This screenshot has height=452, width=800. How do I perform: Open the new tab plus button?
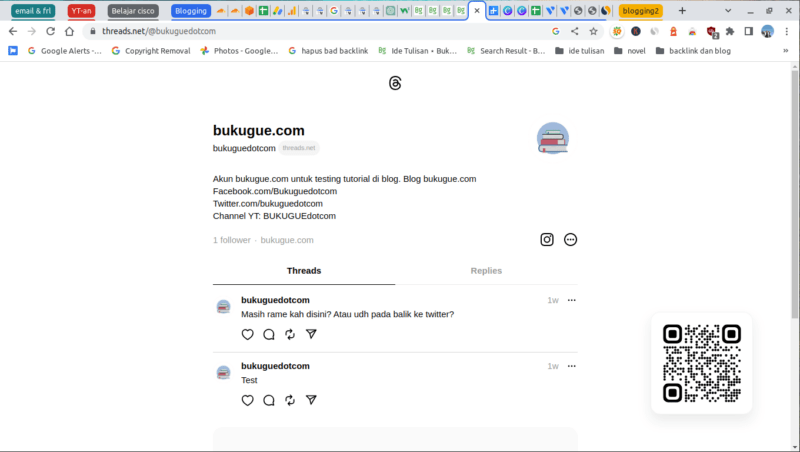point(682,11)
